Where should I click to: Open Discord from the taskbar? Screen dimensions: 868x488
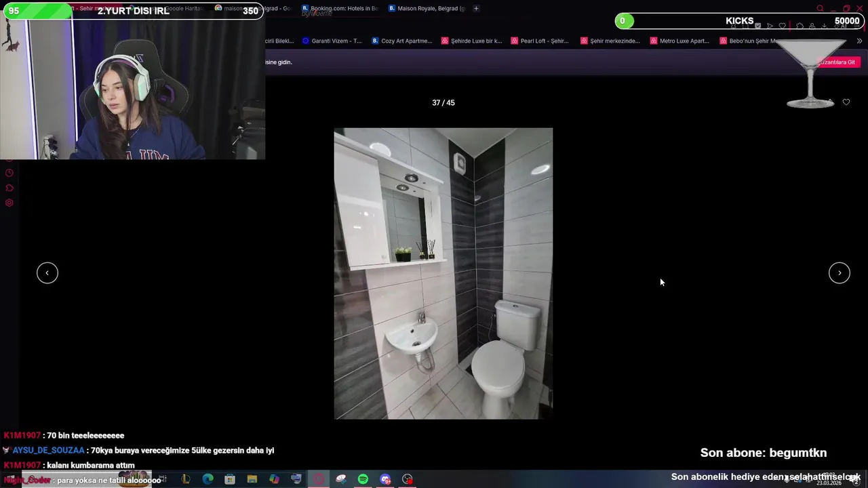(x=385, y=479)
